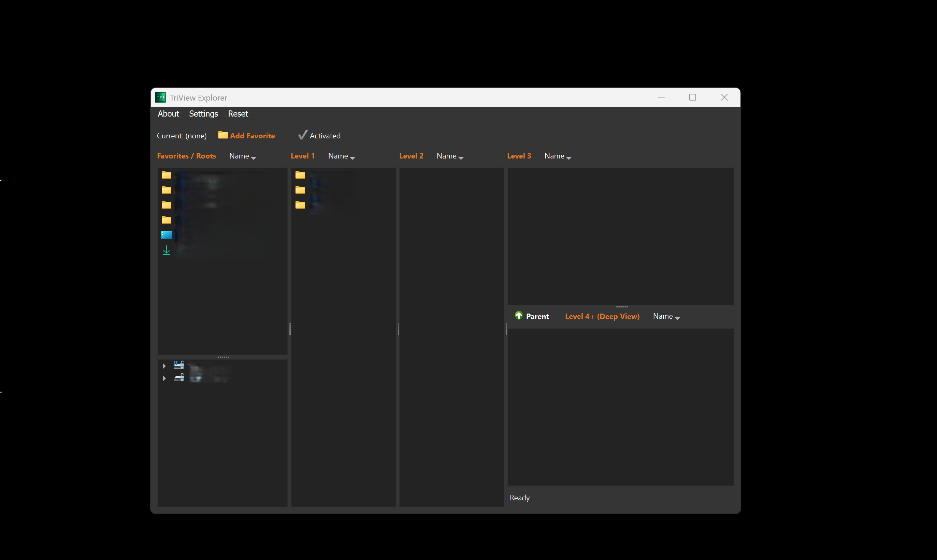Select the first folder in Level 1
This screenshot has width=937, height=560.
300,175
